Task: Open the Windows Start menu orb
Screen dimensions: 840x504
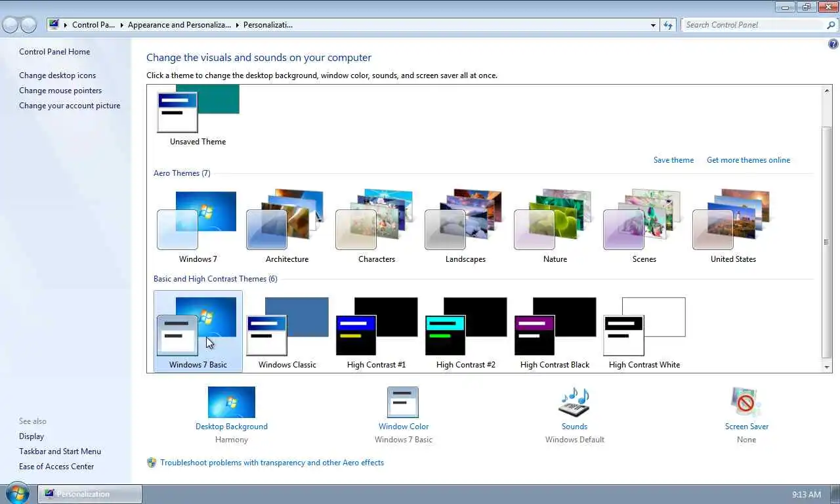Action: tap(17, 493)
